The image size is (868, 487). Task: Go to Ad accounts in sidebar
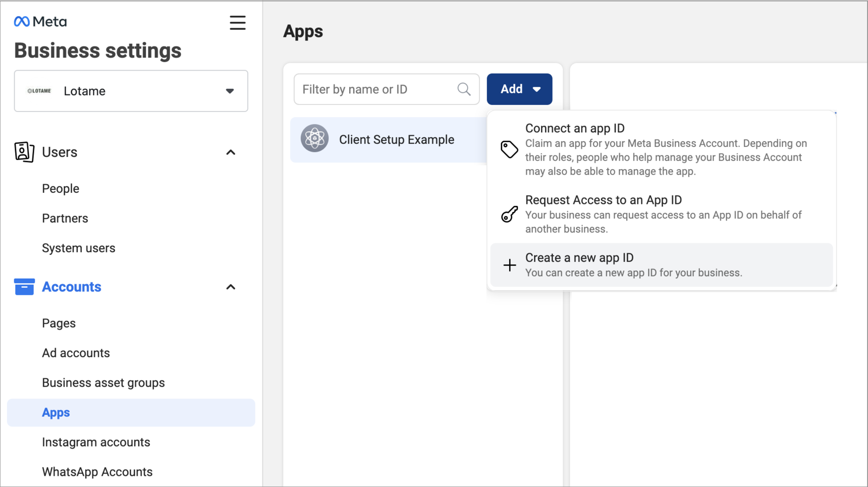pyautogui.click(x=76, y=353)
